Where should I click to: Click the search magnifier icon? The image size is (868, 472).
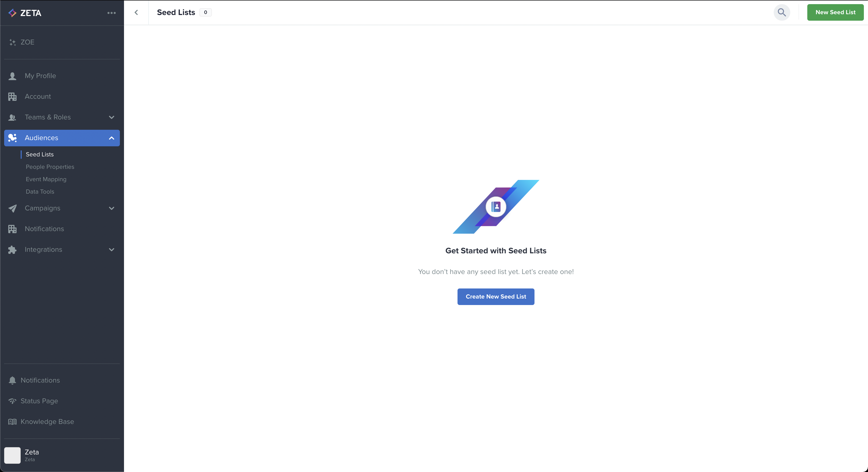click(x=781, y=12)
